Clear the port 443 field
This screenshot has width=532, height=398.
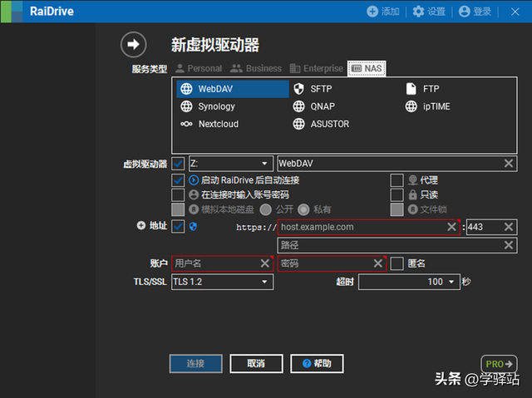[x=509, y=227]
